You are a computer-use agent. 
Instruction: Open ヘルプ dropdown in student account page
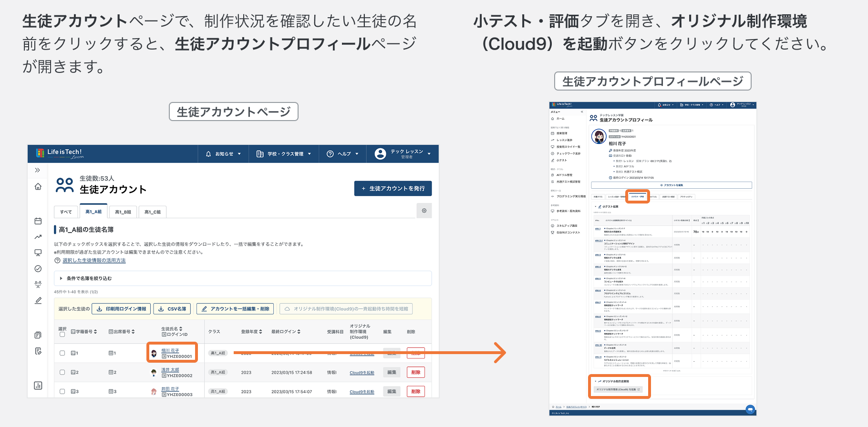(342, 154)
